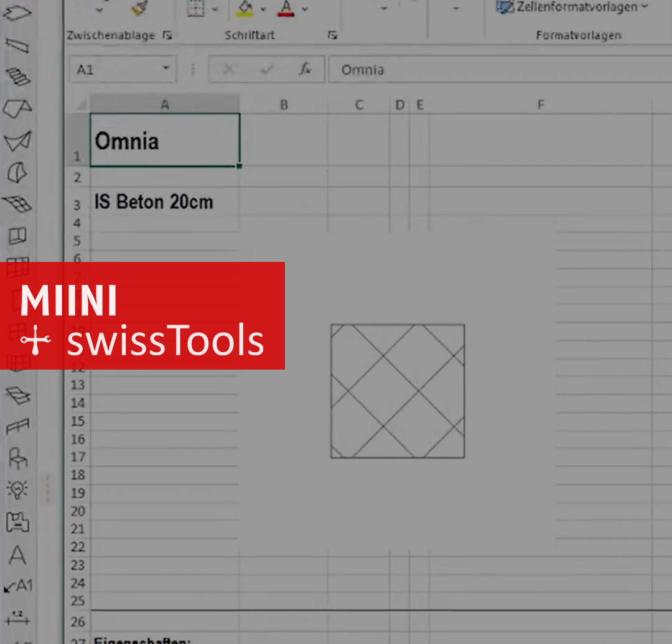Click the crosshatch pattern image
The height and width of the screenshot is (644, 672).
397,391
